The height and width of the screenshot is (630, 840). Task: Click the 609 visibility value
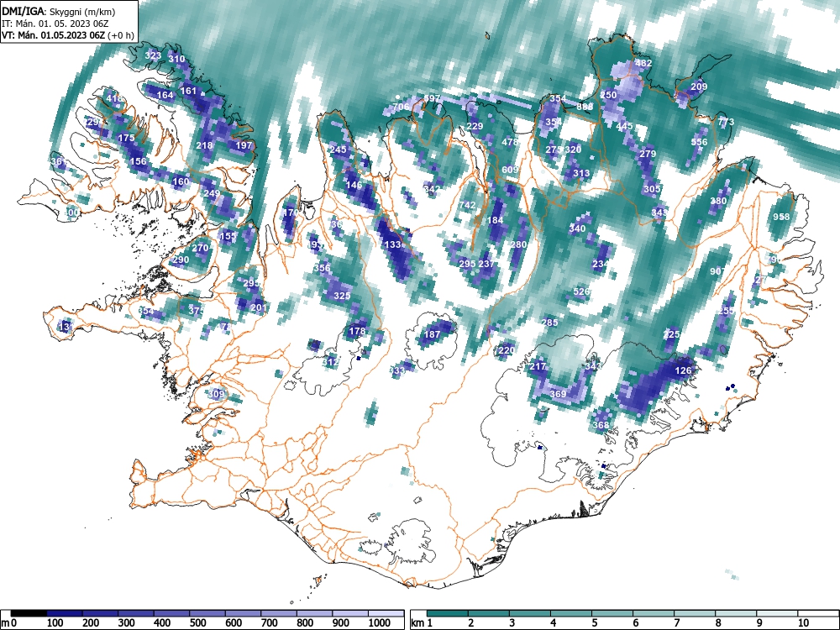click(510, 170)
